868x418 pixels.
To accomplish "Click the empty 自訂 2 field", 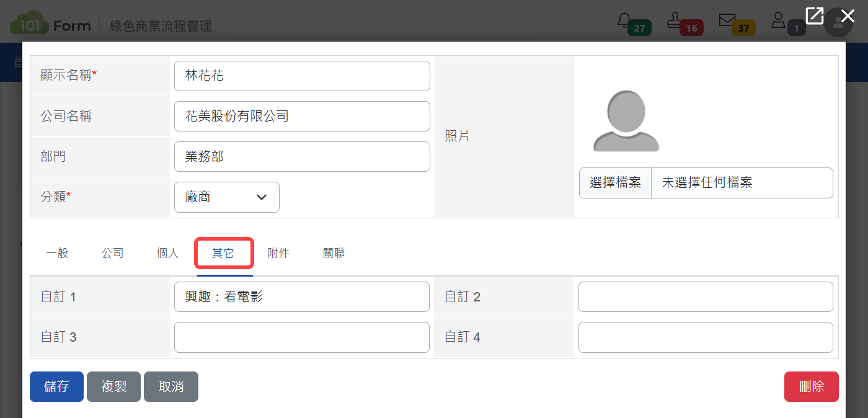I will point(706,296).
